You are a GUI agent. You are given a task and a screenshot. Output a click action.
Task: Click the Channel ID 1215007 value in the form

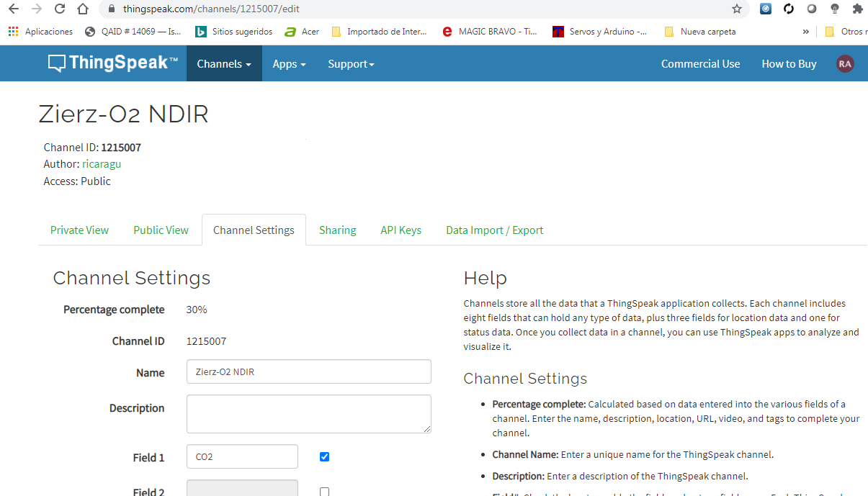pyautogui.click(x=206, y=341)
